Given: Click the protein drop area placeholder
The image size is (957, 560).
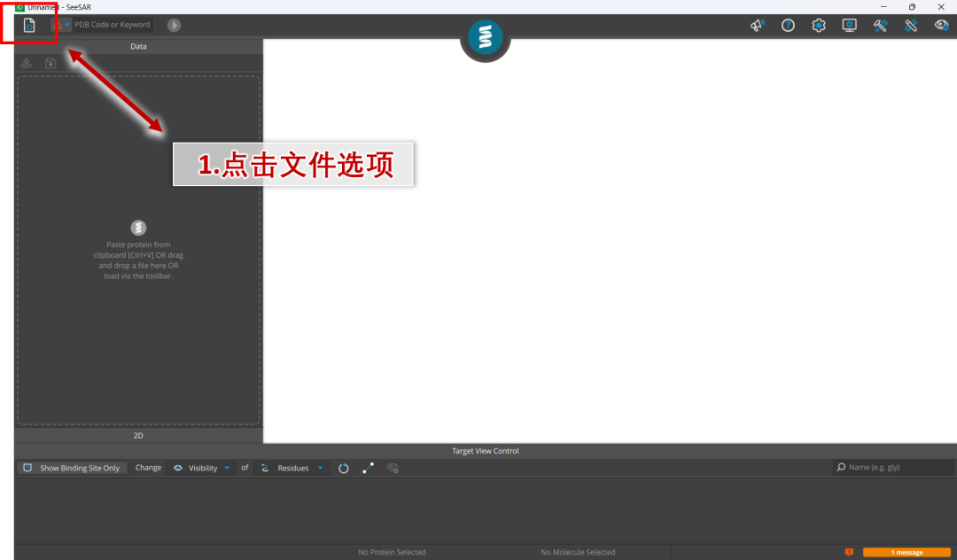Looking at the screenshot, I should pyautogui.click(x=138, y=250).
